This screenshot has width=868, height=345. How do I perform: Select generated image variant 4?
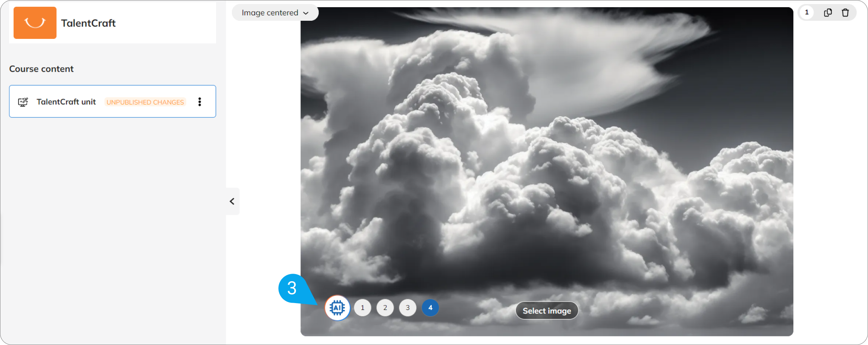pyautogui.click(x=430, y=308)
